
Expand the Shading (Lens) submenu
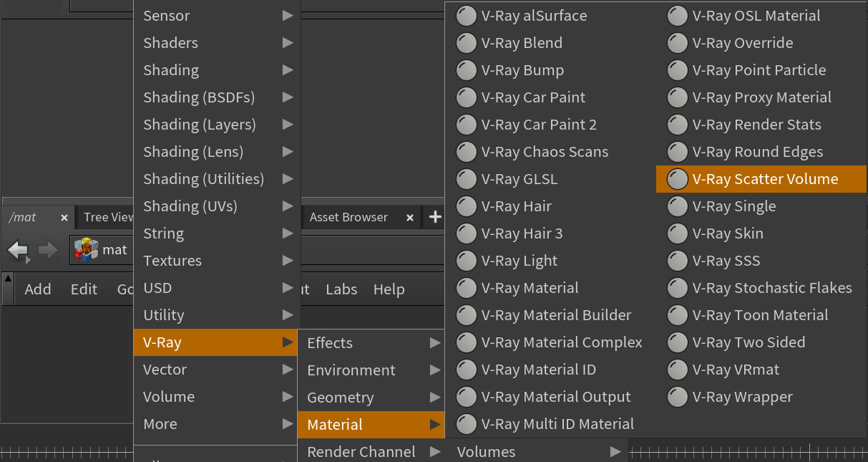click(218, 152)
